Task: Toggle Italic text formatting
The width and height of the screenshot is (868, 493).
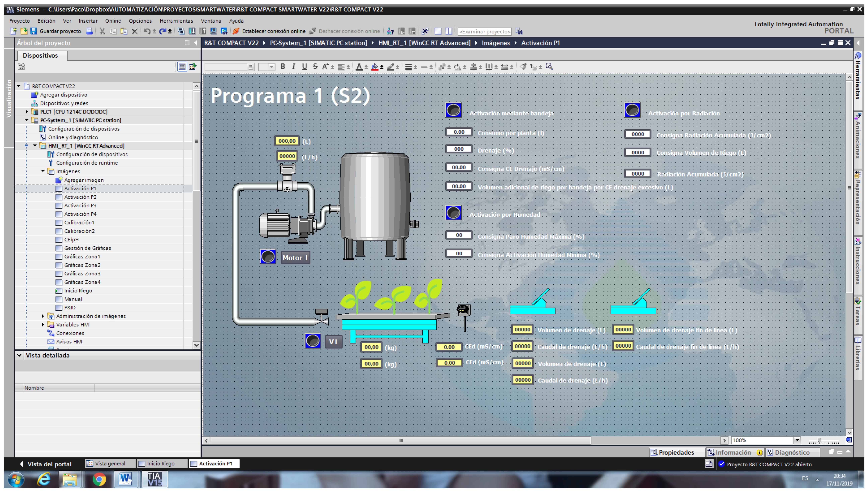Action: [x=294, y=67]
